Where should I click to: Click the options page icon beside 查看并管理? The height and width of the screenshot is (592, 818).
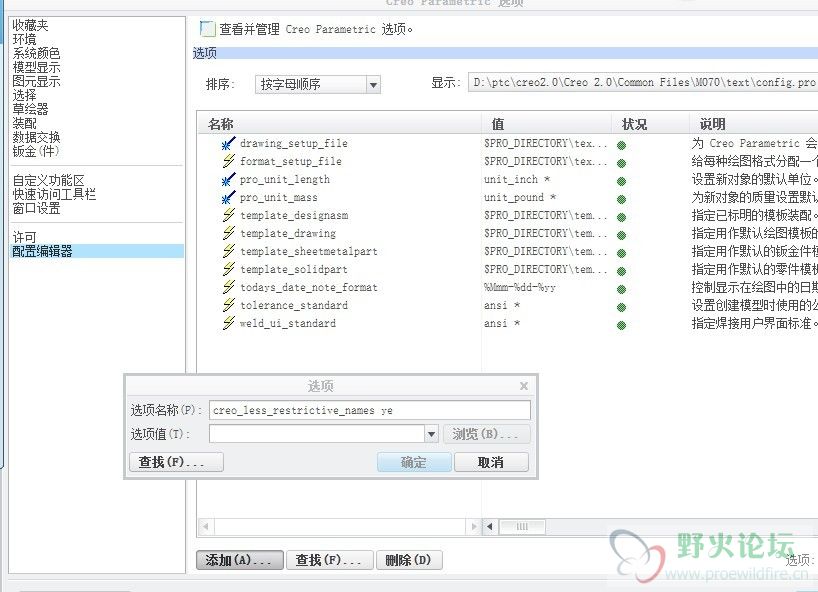(207, 29)
